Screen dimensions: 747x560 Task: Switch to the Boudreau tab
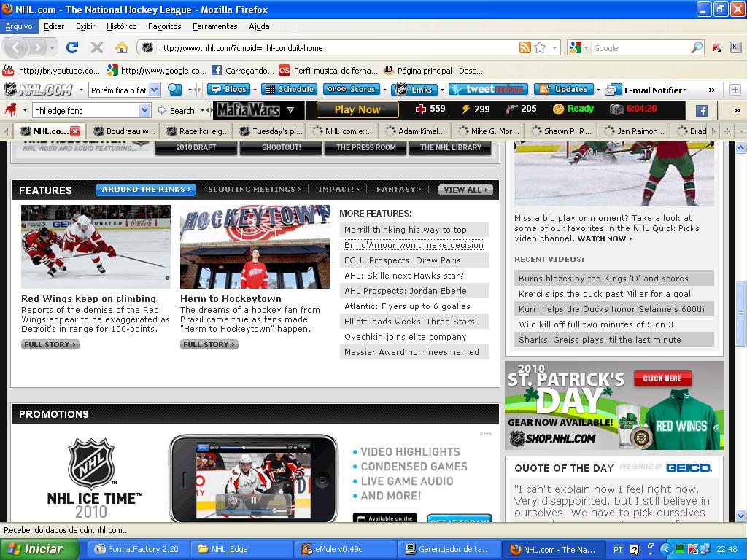125,131
